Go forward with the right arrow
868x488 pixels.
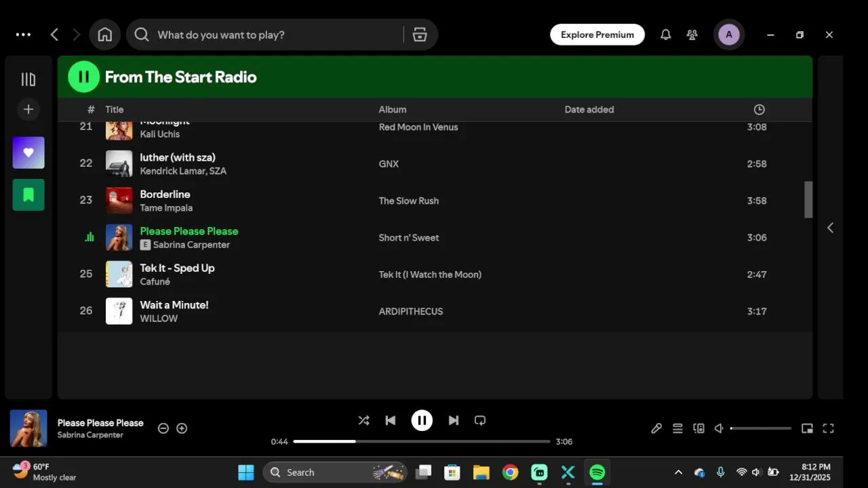76,35
